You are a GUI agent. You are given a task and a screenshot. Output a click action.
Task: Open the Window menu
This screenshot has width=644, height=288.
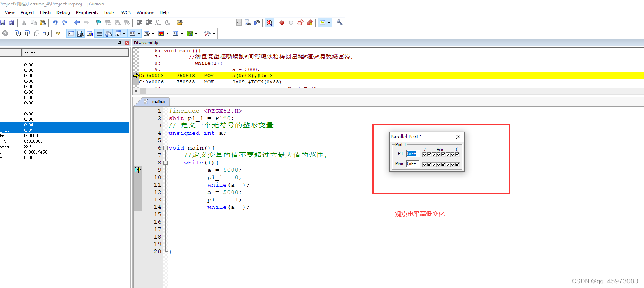(x=145, y=12)
